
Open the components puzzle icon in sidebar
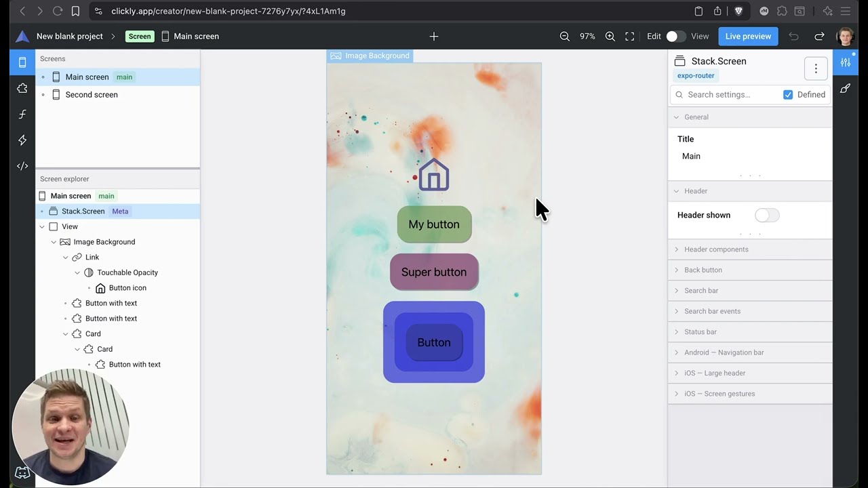click(x=22, y=88)
